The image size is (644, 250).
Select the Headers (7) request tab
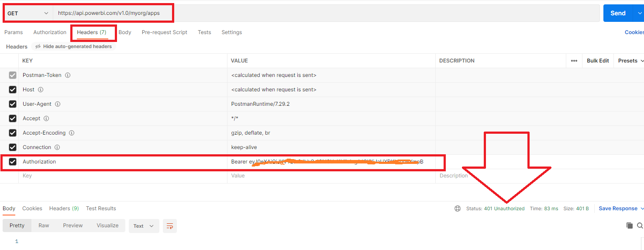coord(92,32)
